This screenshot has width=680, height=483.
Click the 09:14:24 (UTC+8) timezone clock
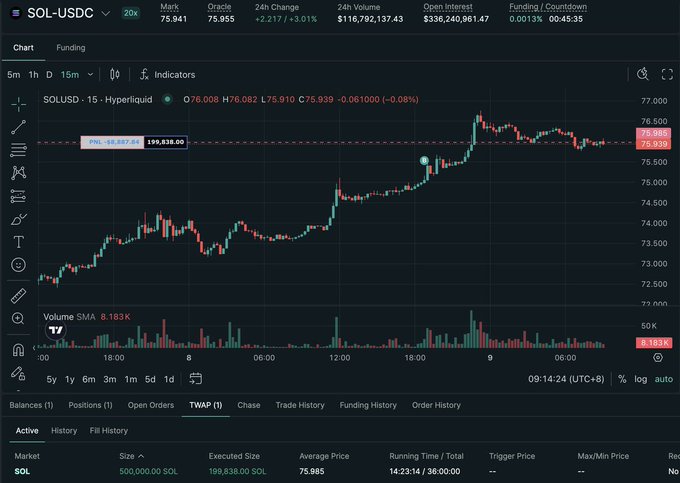[x=566, y=379]
